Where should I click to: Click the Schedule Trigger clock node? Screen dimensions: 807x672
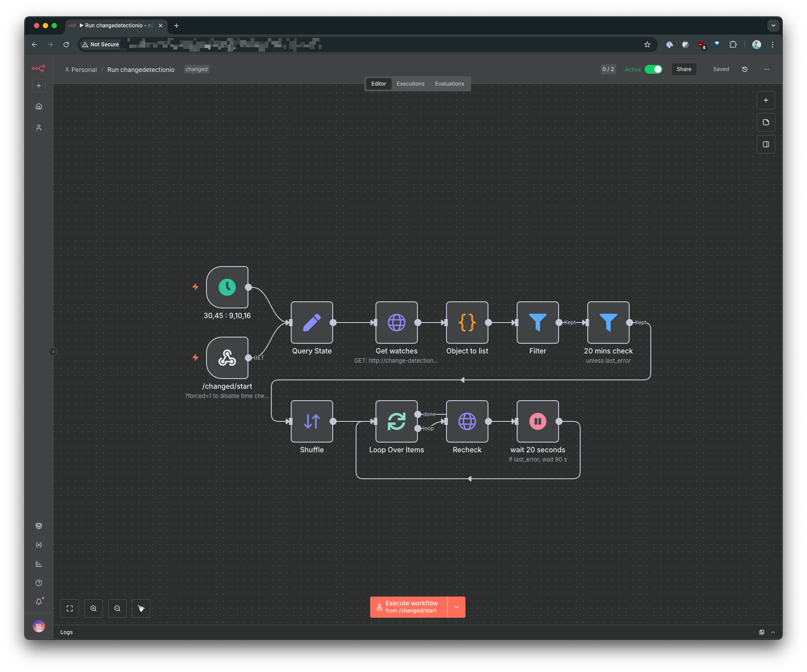pos(227,287)
